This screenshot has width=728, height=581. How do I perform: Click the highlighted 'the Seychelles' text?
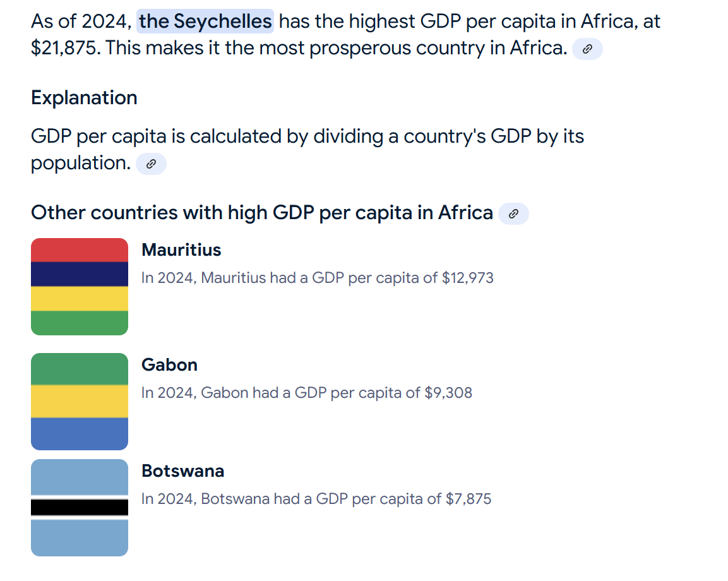(x=205, y=21)
